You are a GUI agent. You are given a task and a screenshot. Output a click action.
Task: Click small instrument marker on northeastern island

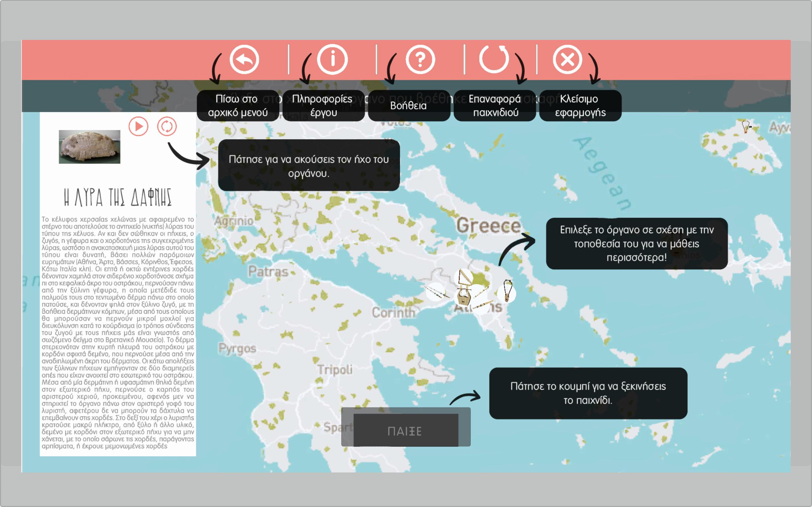coord(746,127)
